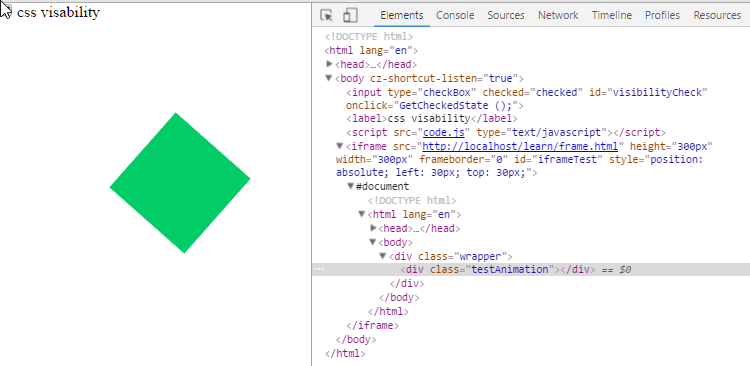Collapse the #document node
Image resolution: width=750 pixels, height=366 pixels.
(x=351, y=186)
